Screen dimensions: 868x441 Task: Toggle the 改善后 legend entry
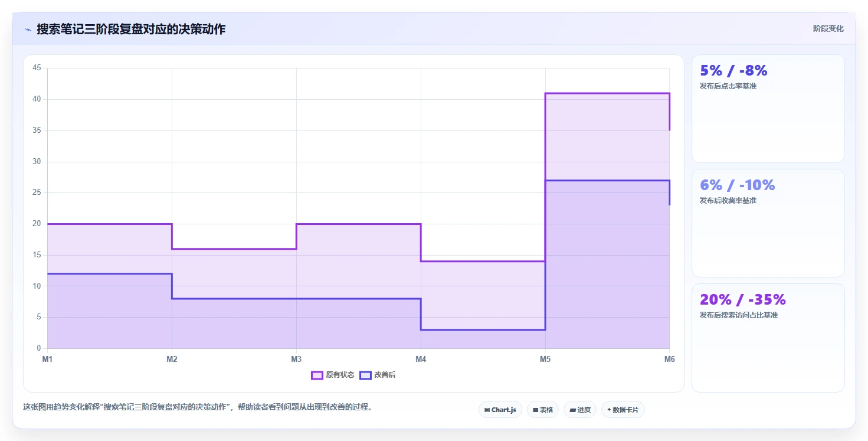pyautogui.click(x=378, y=375)
